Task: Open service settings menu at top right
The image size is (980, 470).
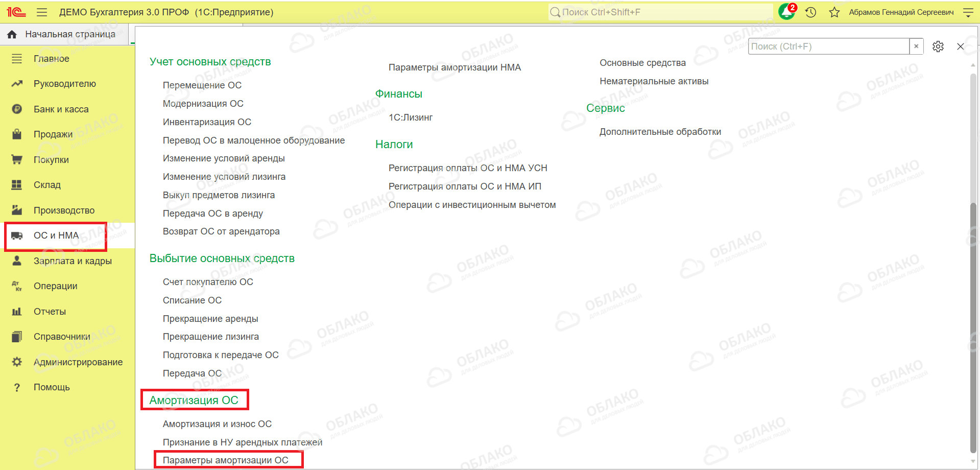Action: pos(968,12)
